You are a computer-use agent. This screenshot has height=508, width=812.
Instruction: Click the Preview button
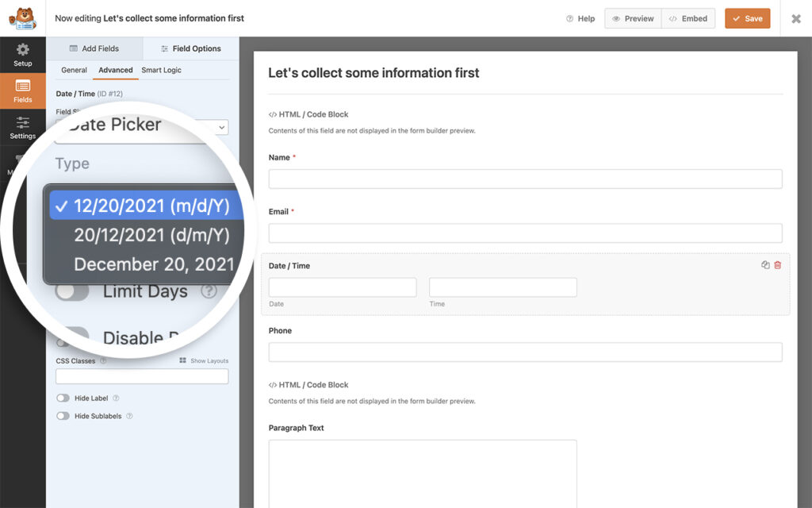click(633, 19)
